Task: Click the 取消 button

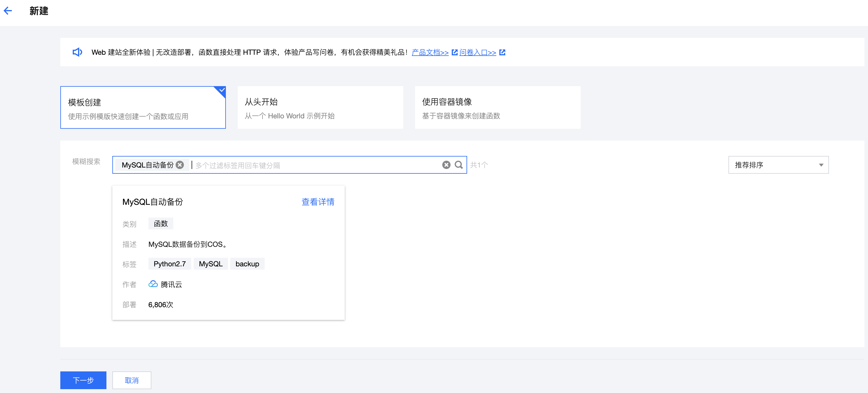Action: 132,380
